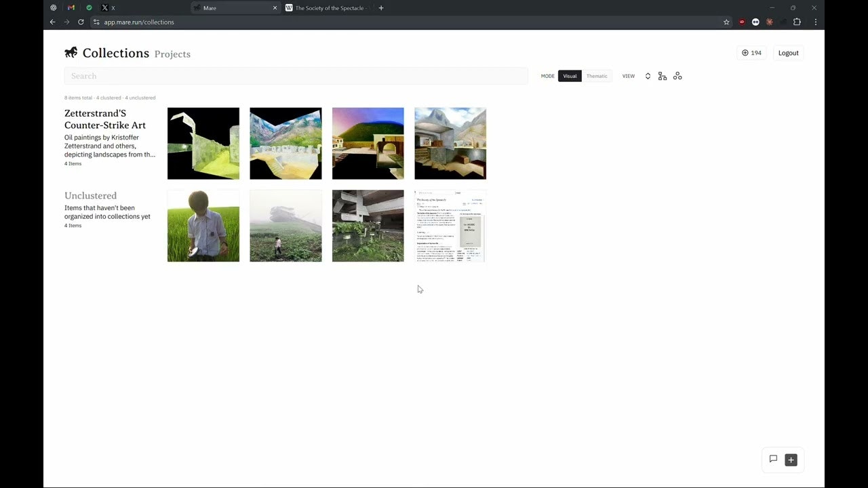
Task: Click the browser extensions puzzle icon
Action: click(797, 22)
